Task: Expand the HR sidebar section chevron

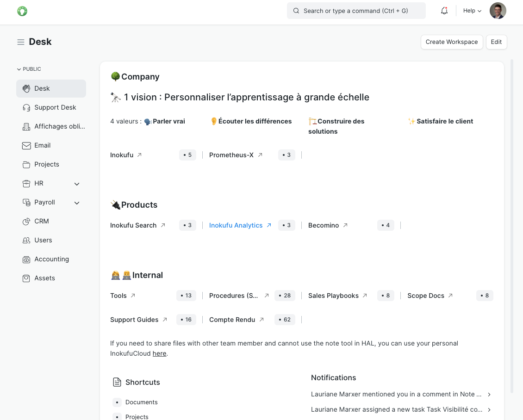Action: 77,184
